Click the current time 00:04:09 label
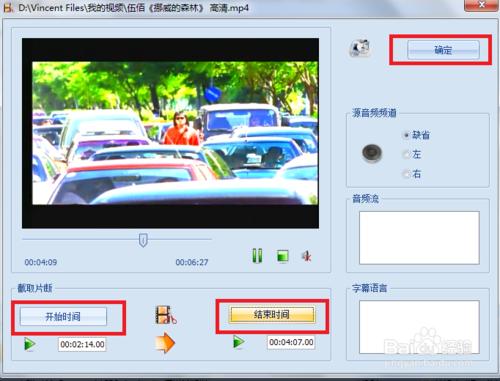Viewport: 500px width, 381px height. [x=41, y=262]
